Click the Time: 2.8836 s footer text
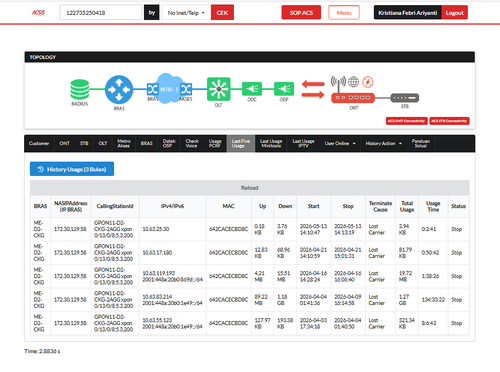500x372 pixels. [42, 351]
